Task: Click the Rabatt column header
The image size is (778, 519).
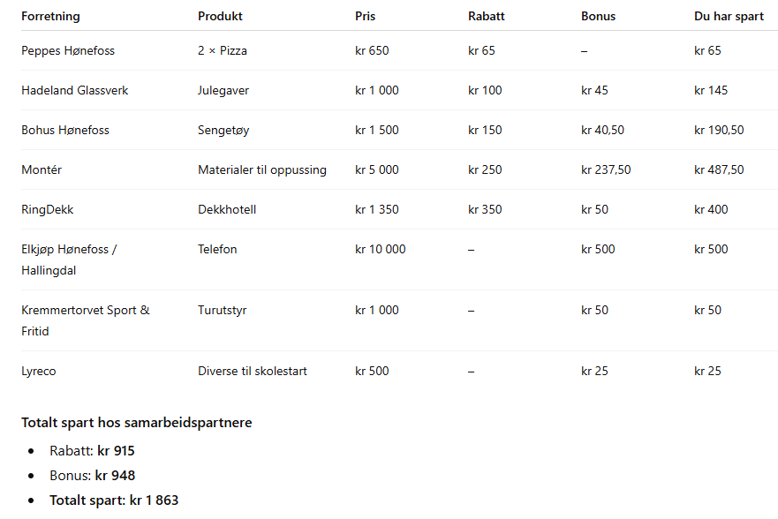Action: pos(486,16)
